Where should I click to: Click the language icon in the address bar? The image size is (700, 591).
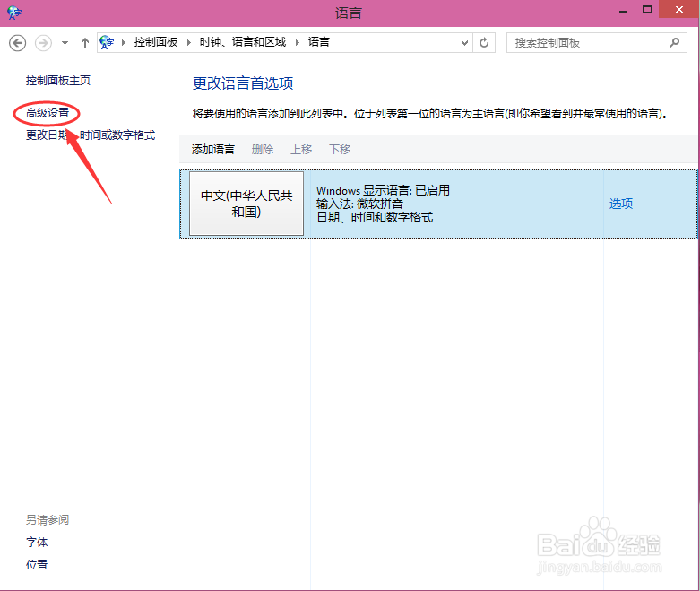point(107,42)
